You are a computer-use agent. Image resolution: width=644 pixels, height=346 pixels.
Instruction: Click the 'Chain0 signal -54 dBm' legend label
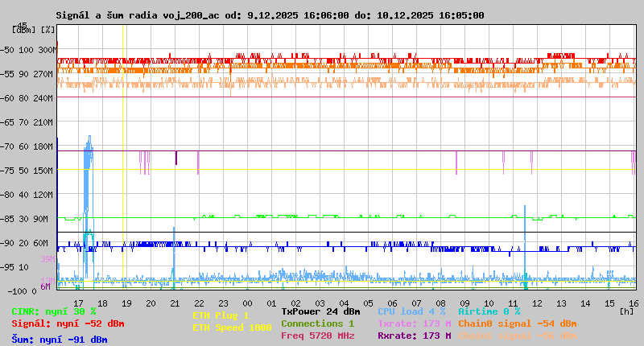point(518,323)
